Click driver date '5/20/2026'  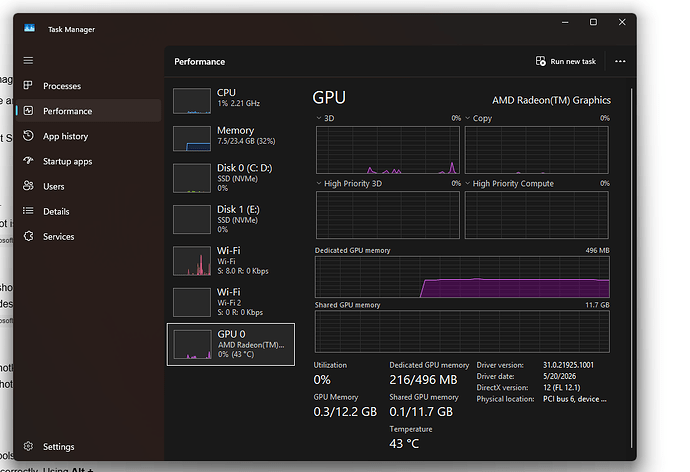[x=559, y=377]
